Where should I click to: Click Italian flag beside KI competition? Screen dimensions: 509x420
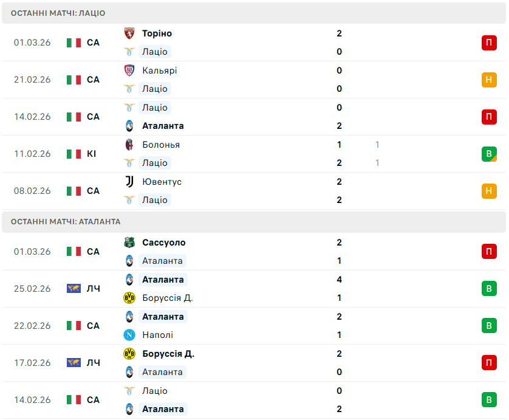click(73, 154)
